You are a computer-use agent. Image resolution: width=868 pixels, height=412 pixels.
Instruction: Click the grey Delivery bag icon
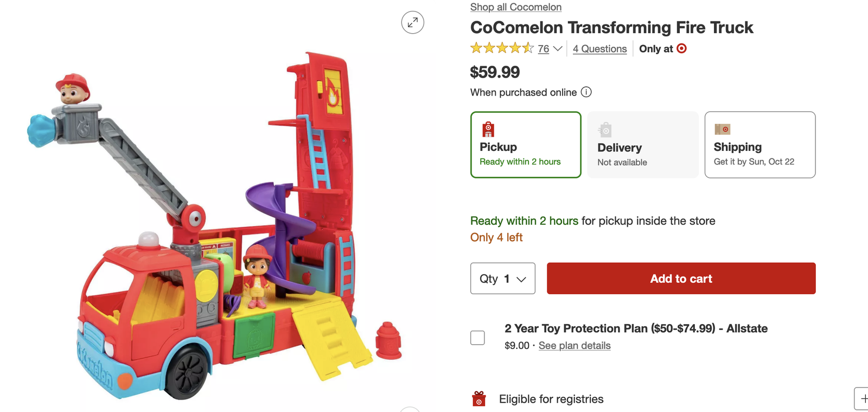(605, 130)
